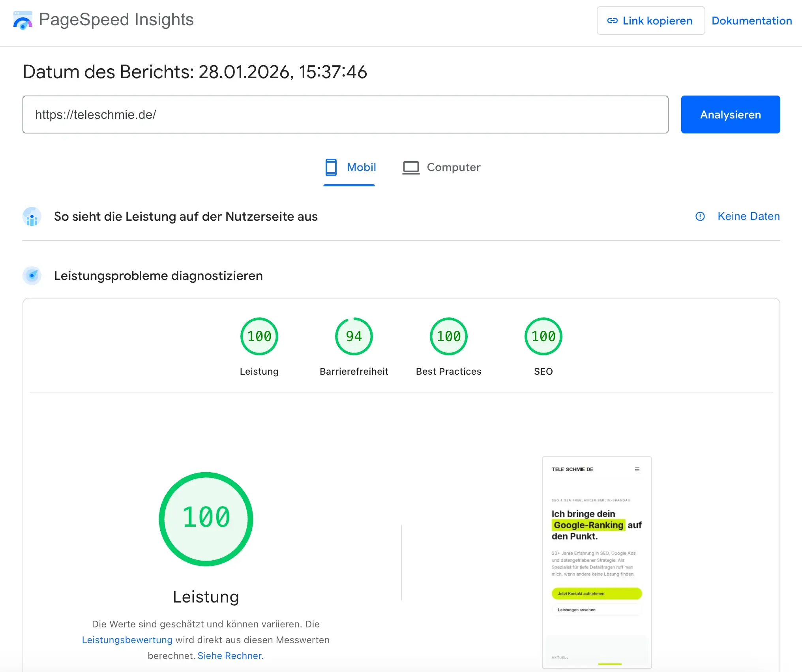Click the diagnostics compass icon
Screen dimensions: 802x672
pos(32,276)
